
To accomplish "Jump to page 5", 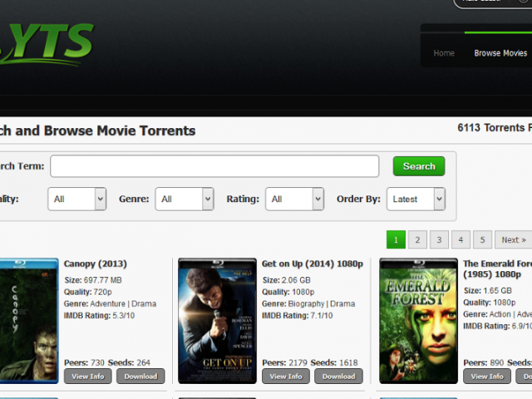I will [x=482, y=240].
